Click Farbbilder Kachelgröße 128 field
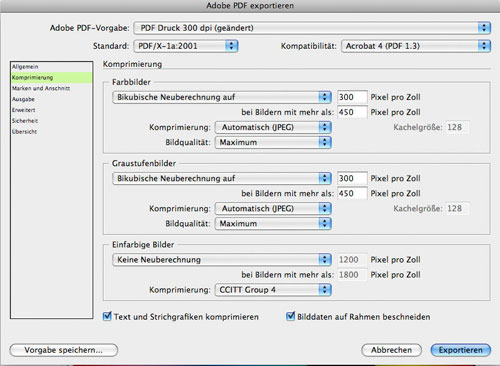This screenshot has height=366, width=500. click(x=457, y=127)
